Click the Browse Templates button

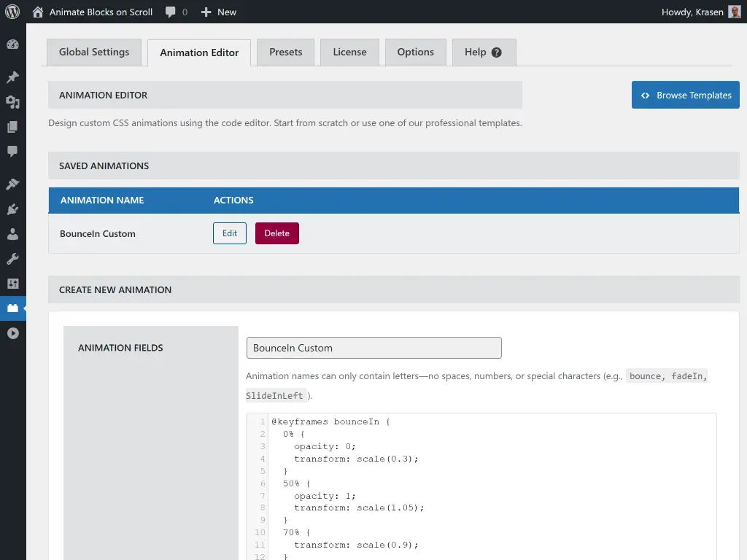pos(685,95)
